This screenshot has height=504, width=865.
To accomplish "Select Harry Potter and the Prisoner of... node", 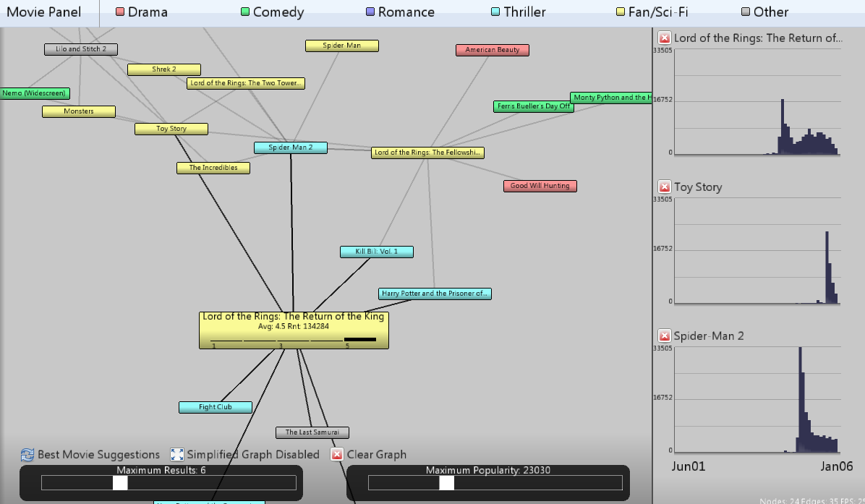I will [435, 294].
